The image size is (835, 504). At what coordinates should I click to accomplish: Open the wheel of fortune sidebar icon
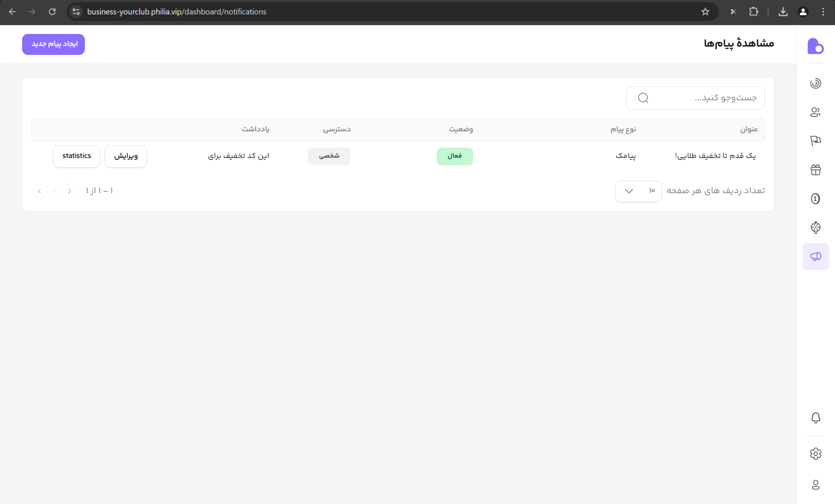[x=815, y=227]
